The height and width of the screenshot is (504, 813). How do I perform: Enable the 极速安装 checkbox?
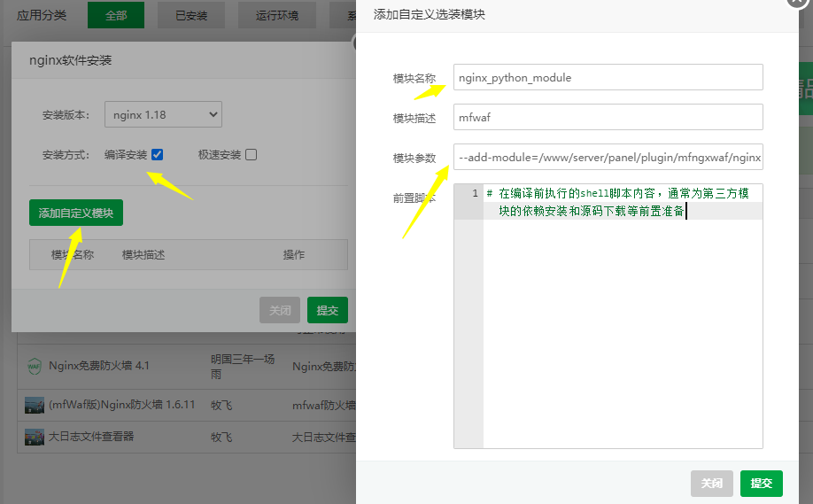click(252, 154)
